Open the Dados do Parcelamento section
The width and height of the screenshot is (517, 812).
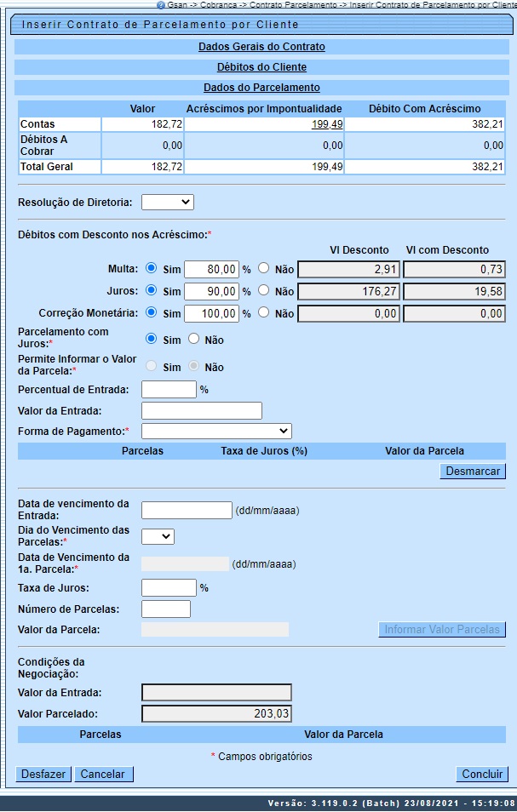point(261,87)
